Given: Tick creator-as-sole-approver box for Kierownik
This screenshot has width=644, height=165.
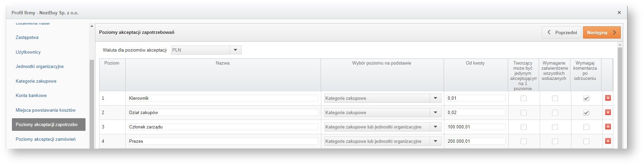Looking at the screenshot, I should click(523, 98).
